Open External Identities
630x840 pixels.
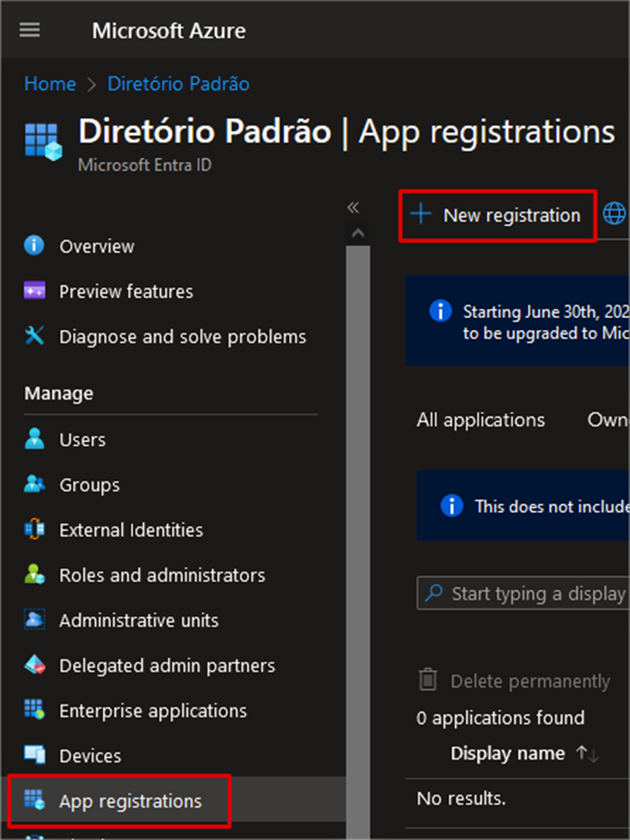click(131, 530)
